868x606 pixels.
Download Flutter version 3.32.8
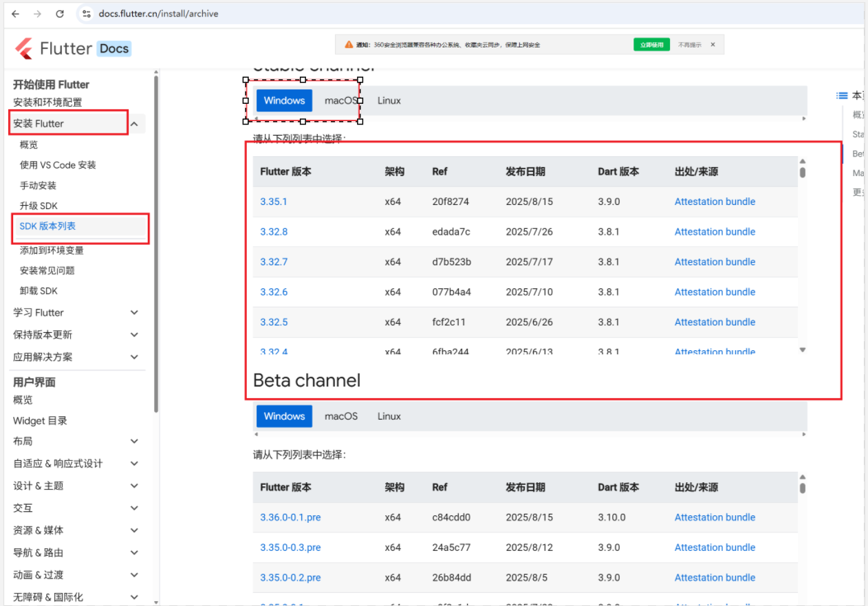tap(274, 232)
